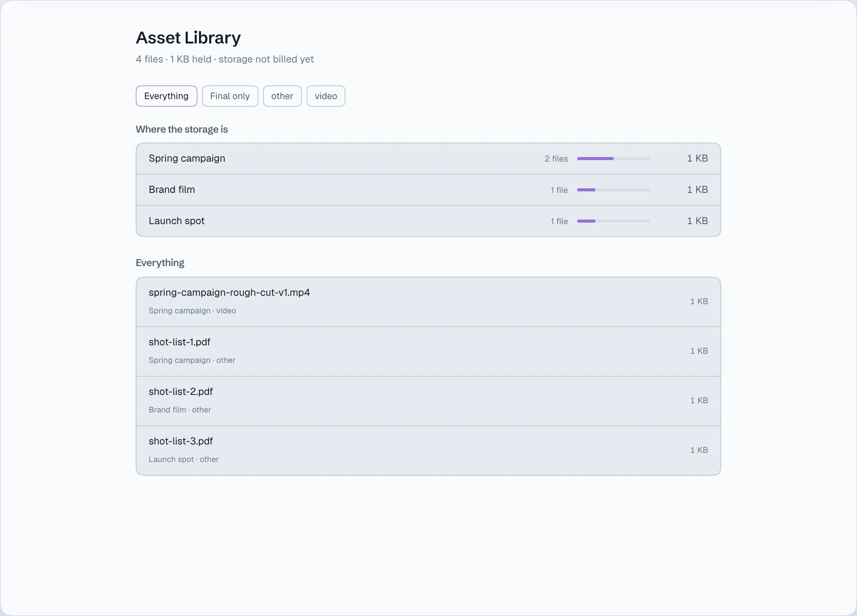Click the 1 KB size of shot-list-2.pdf
The image size is (857, 616).
pos(699,401)
